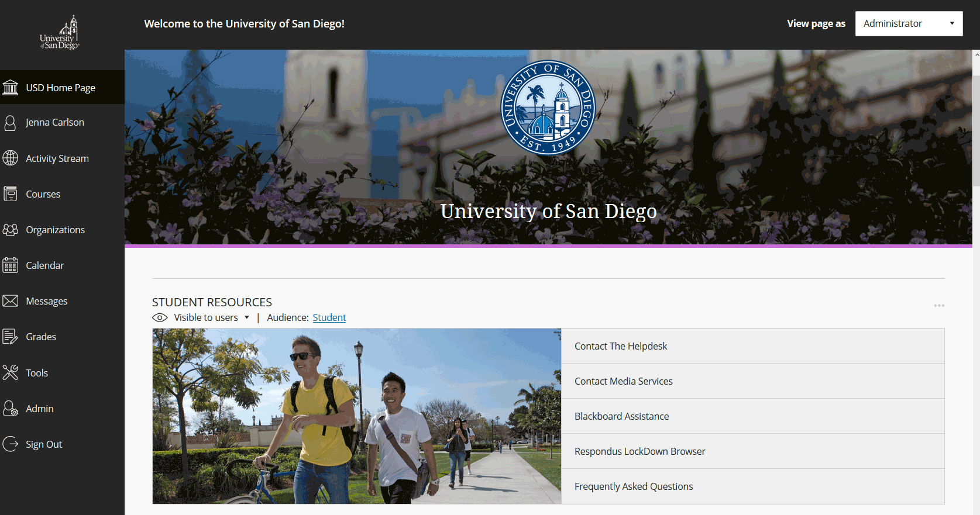Open Respondus LockDown Browser link
The image size is (980, 515).
pyautogui.click(x=752, y=451)
